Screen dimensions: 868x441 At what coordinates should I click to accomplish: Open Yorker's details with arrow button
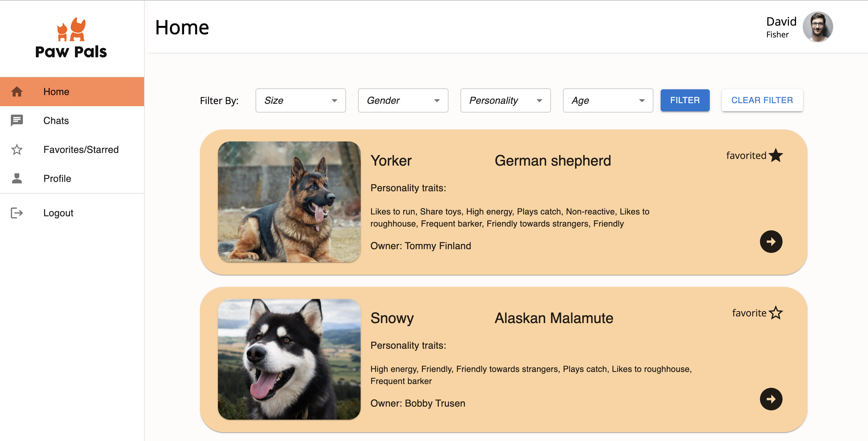(x=771, y=242)
